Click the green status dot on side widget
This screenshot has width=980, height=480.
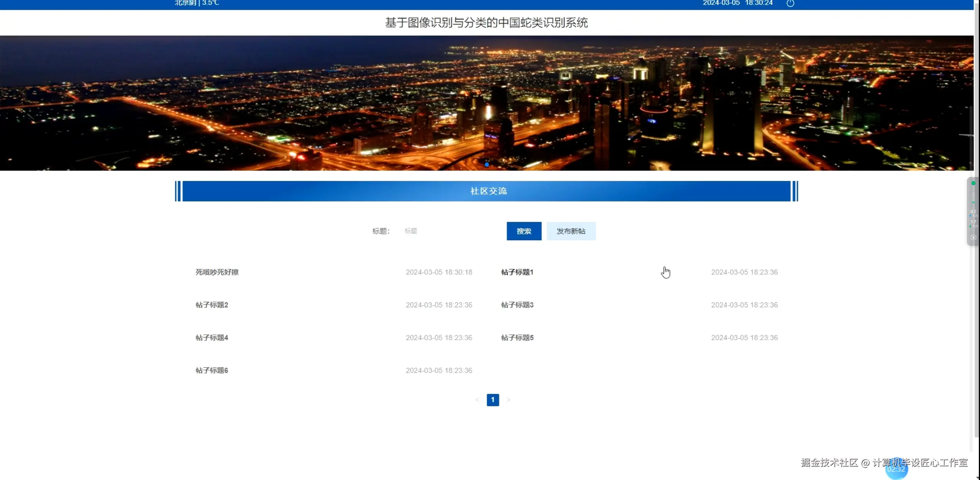(973, 183)
